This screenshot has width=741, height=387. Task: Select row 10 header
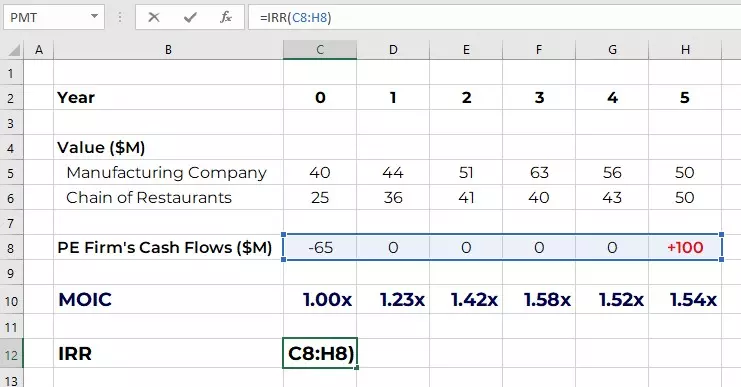pyautogui.click(x=11, y=300)
